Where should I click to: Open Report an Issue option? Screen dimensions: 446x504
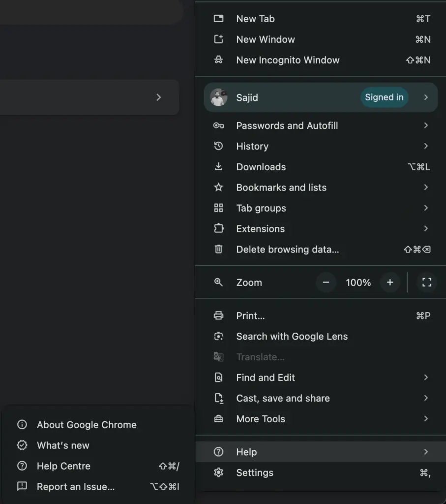[x=76, y=487]
